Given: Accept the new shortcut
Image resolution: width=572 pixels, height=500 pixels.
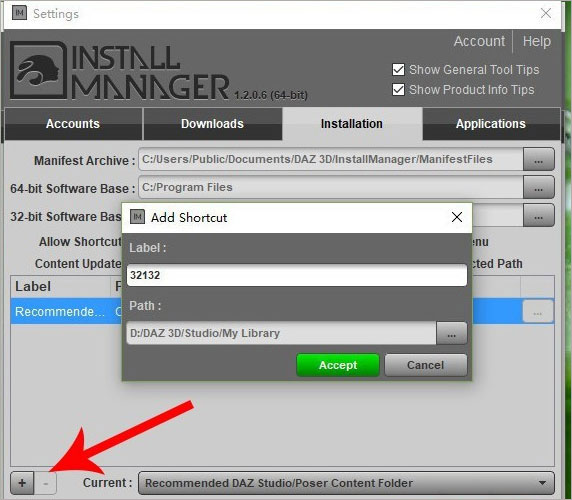Looking at the screenshot, I should tap(338, 365).
